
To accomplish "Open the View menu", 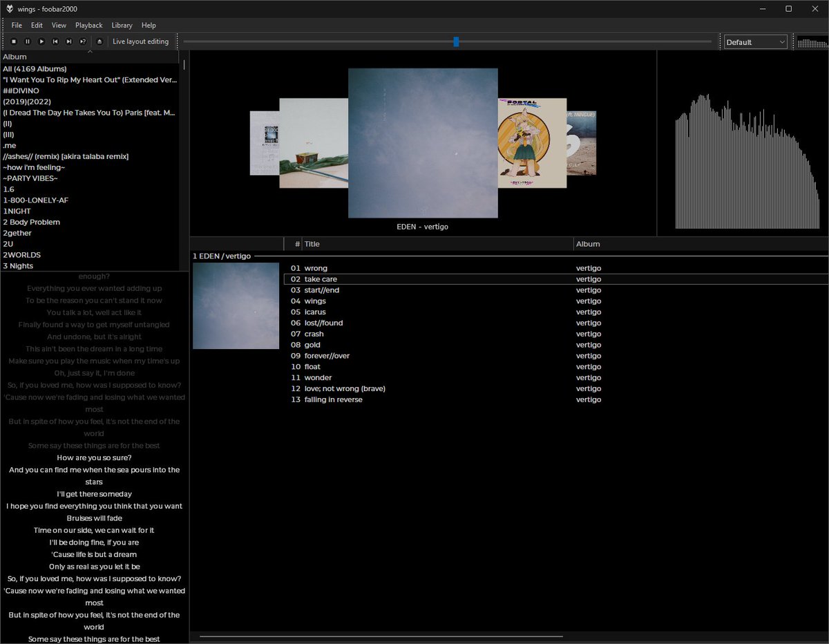I will tap(59, 25).
